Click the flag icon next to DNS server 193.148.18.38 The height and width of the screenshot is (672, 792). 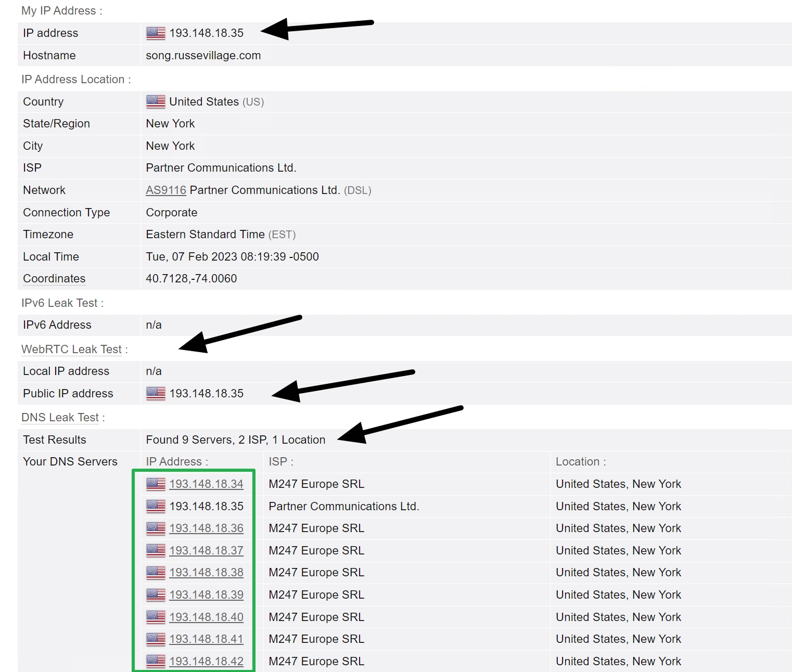(x=155, y=572)
